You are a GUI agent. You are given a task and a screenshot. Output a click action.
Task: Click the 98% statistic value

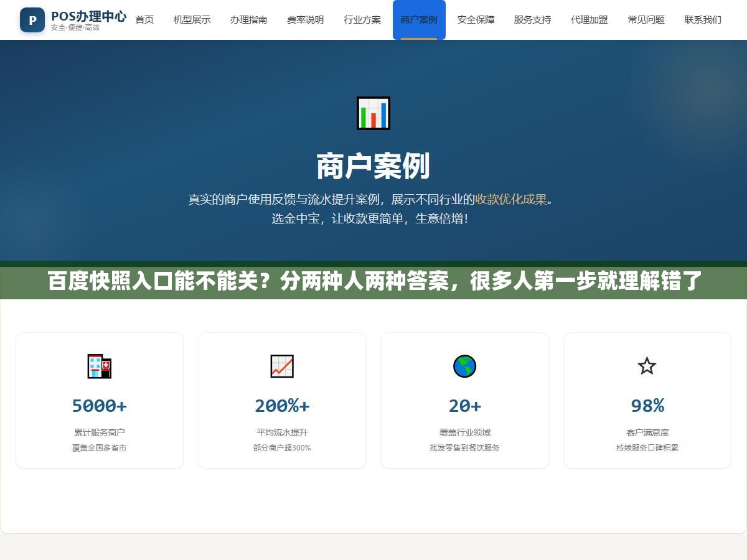coord(647,406)
